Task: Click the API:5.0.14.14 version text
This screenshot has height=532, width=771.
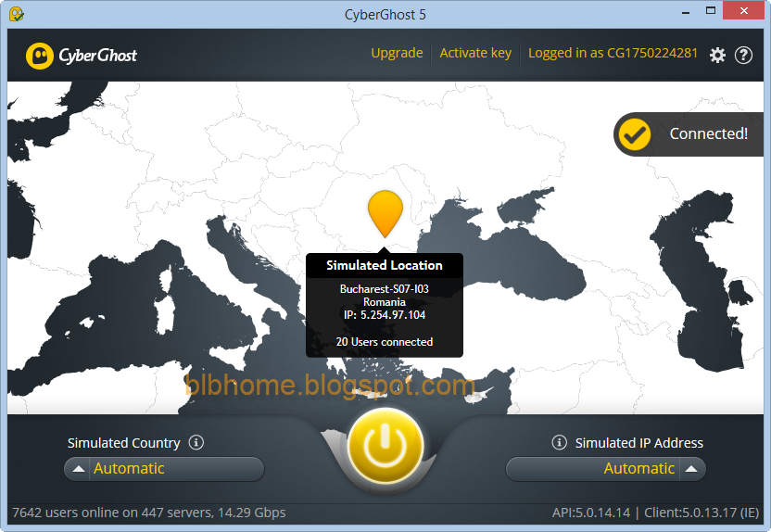Action: tap(591, 513)
